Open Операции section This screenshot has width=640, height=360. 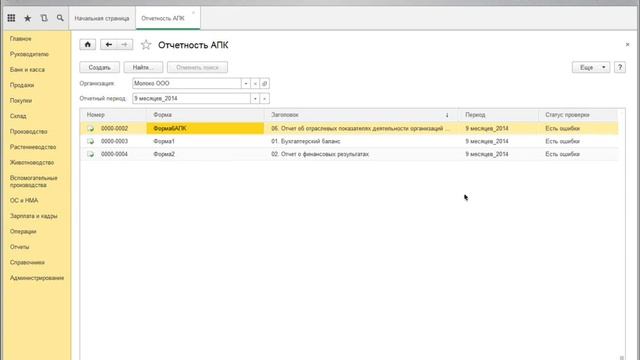23,232
